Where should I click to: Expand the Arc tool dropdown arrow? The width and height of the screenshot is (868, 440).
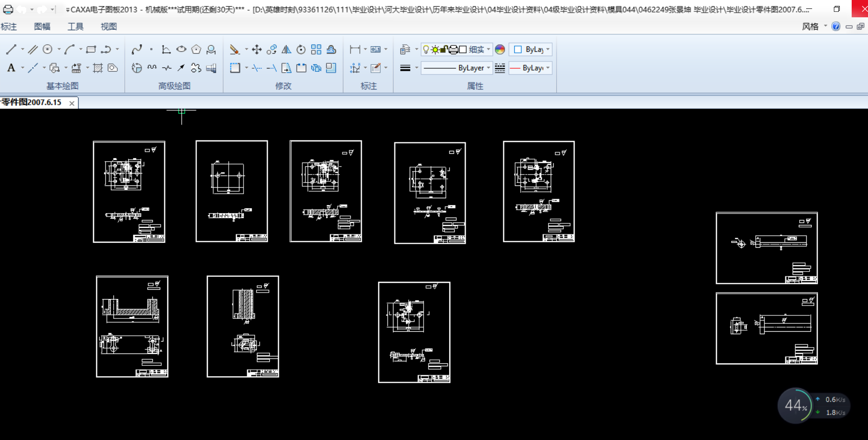[81, 49]
